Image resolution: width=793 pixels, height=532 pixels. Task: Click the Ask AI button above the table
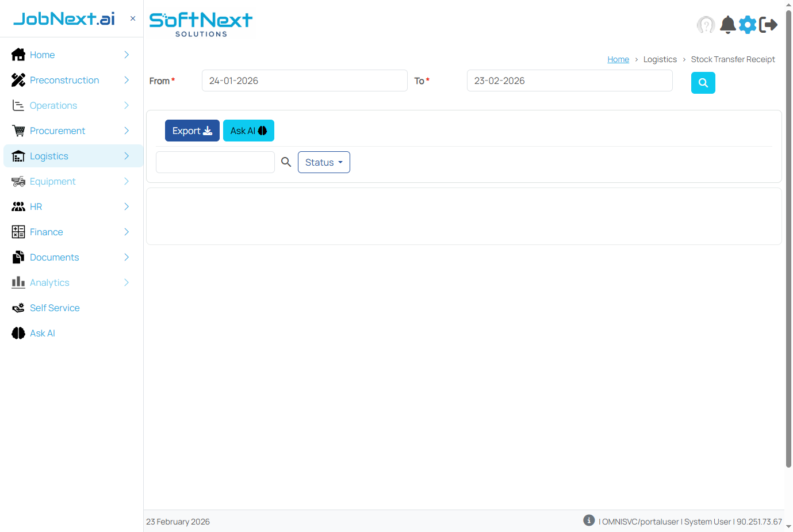point(248,131)
